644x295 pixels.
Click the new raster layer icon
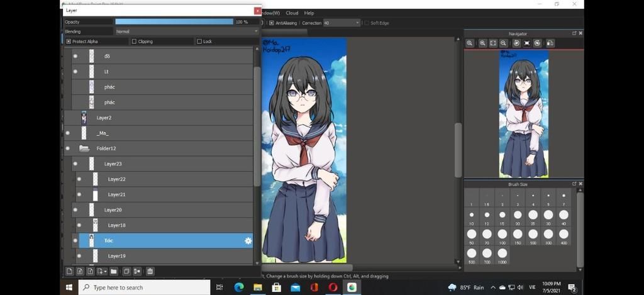69,271
